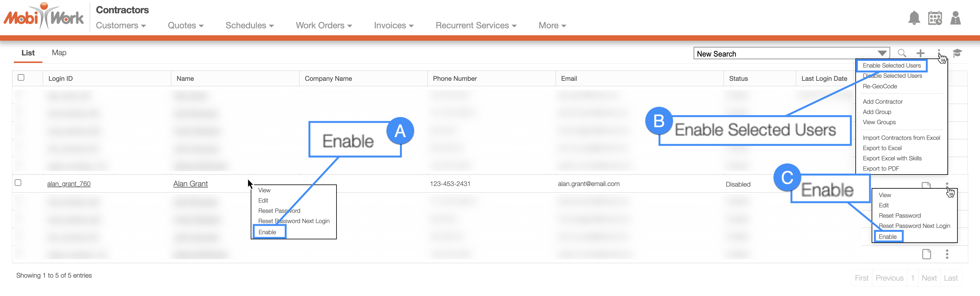Open the user profile icon
Viewport: 980px width, 296px height.
click(x=955, y=18)
